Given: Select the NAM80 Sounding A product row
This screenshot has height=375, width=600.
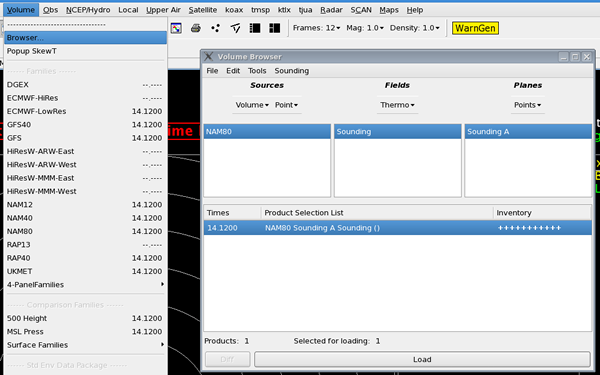Looking at the screenshot, I should click(x=398, y=228).
